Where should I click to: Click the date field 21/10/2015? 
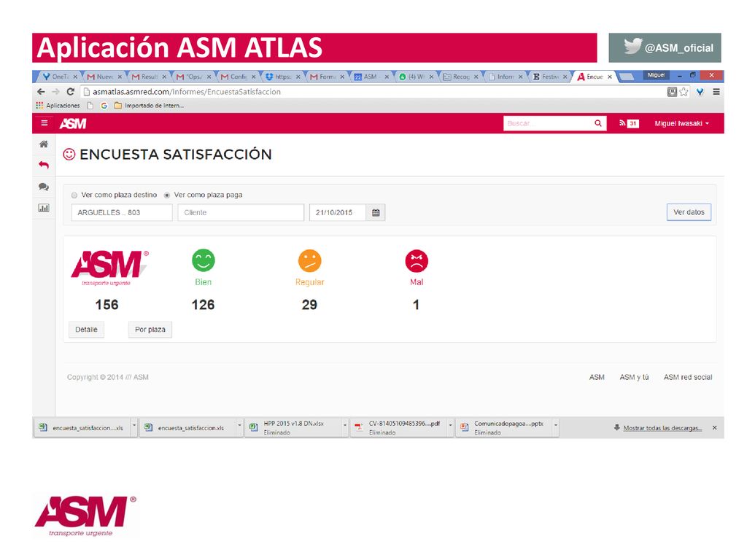pyautogui.click(x=338, y=212)
